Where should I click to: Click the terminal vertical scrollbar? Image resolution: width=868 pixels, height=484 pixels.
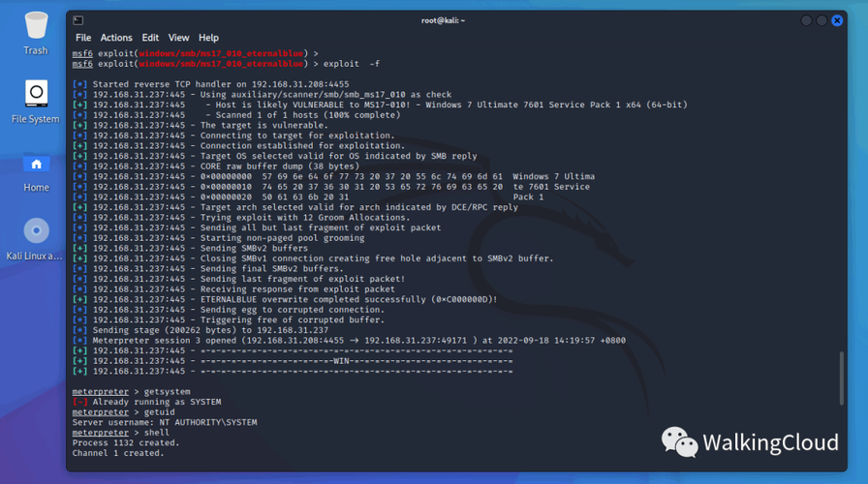click(x=842, y=378)
